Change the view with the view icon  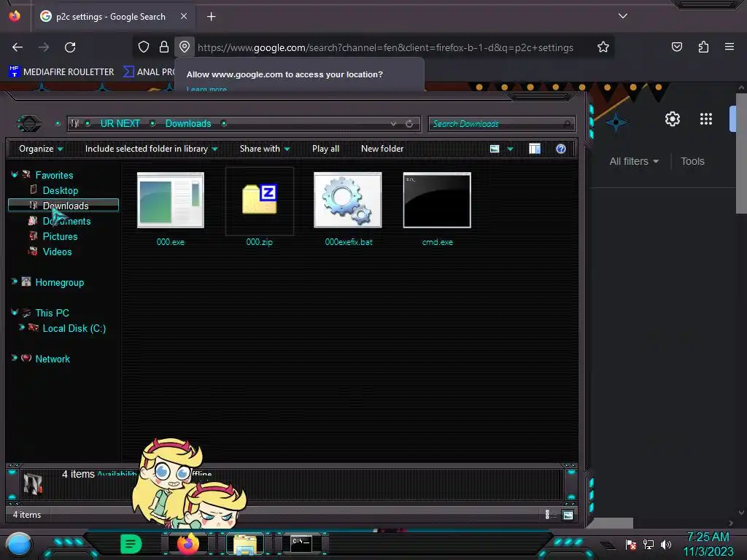(x=495, y=149)
